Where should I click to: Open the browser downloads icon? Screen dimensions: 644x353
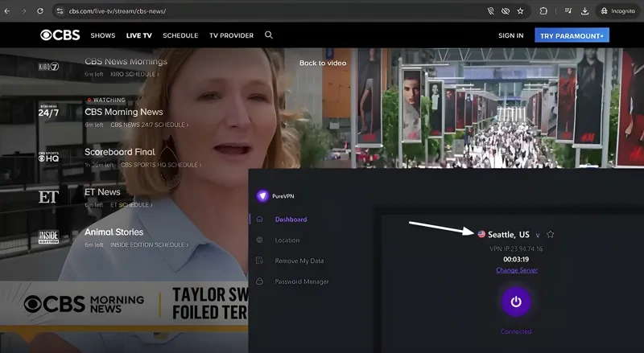click(x=585, y=11)
